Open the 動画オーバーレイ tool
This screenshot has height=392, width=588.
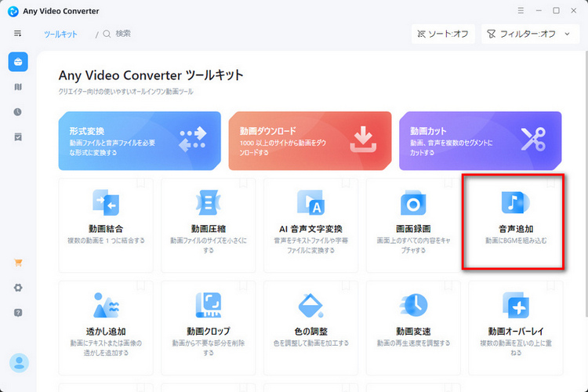(516, 328)
